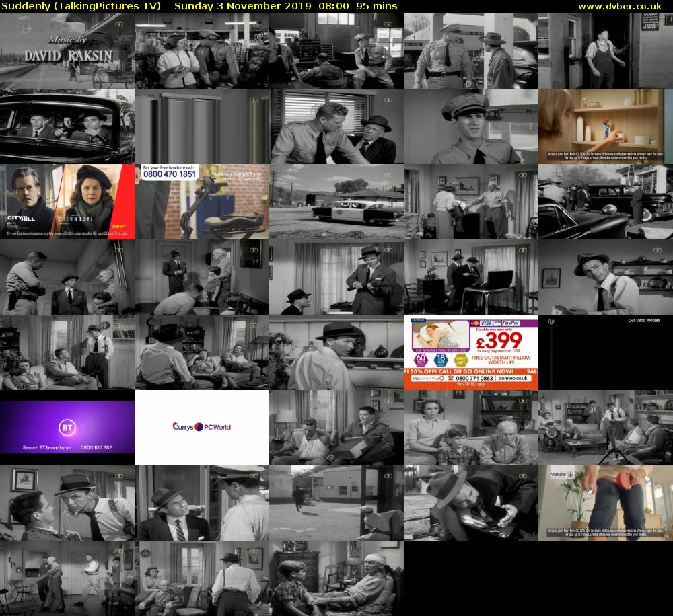
Task: View thumbnail of old man in overalls at doorway
Action: click(606, 51)
